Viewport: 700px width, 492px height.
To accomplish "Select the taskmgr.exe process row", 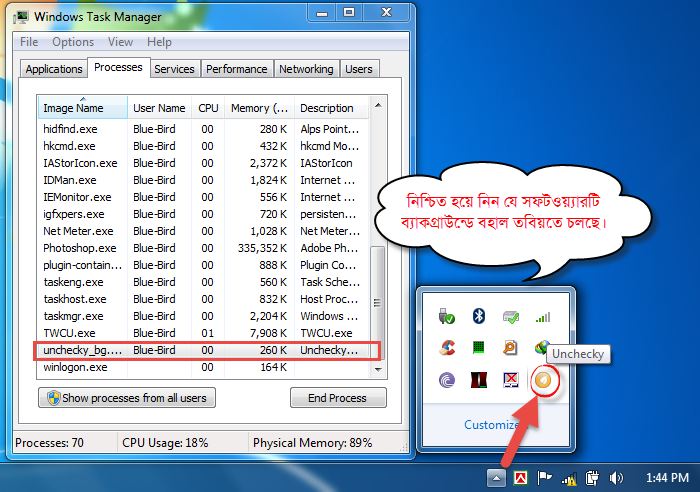I will 204,316.
